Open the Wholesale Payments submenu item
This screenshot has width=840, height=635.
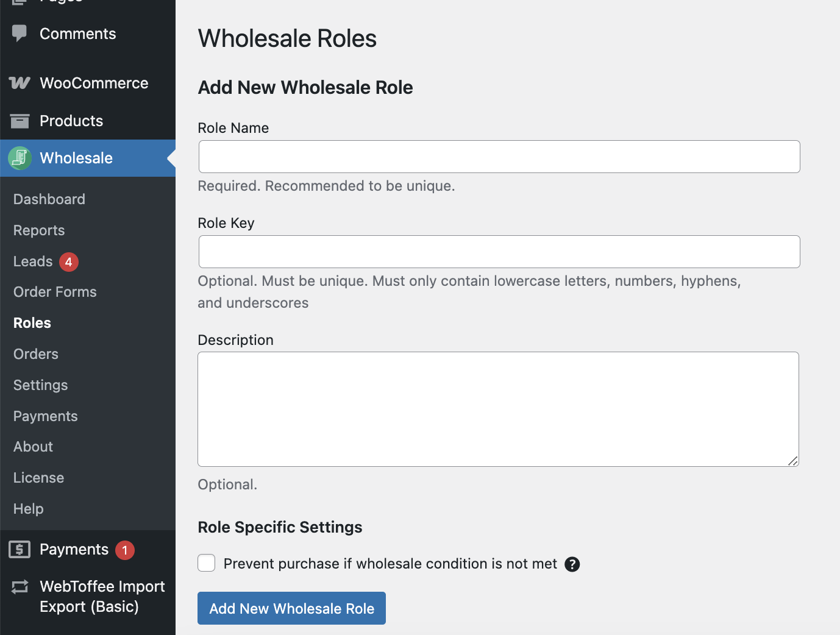point(46,416)
